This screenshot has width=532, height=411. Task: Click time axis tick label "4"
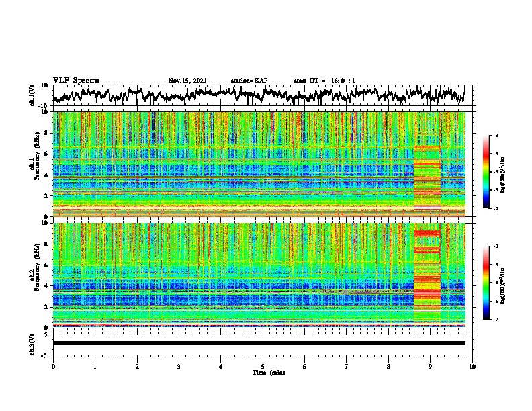pyautogui.click(x=221, y=367)
